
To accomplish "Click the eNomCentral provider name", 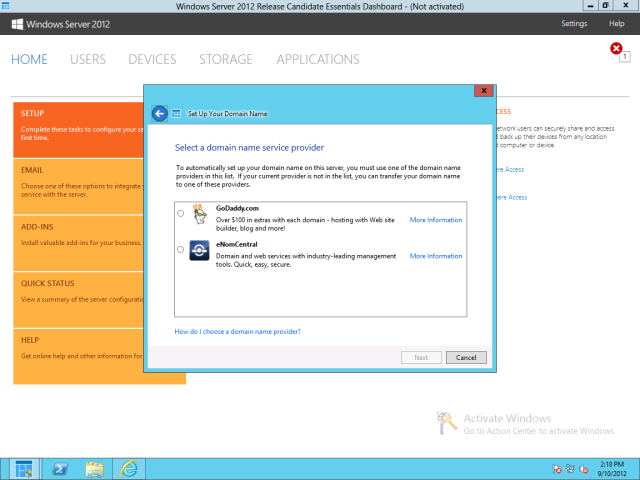I will point(237,244).
